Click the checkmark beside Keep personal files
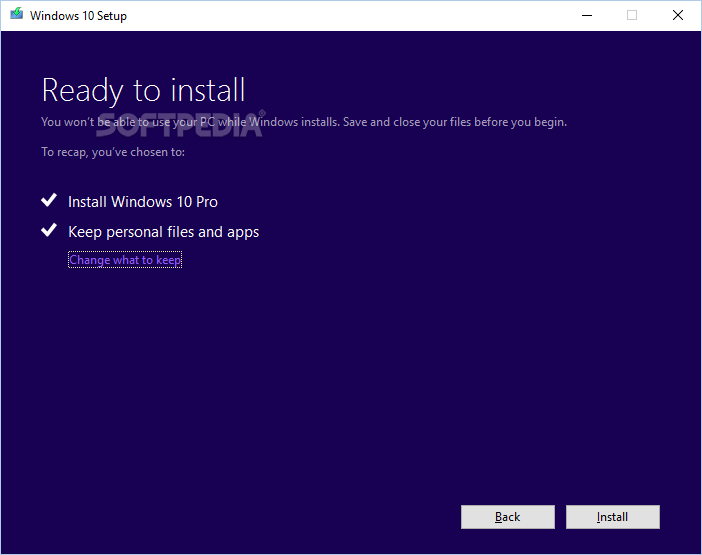Viewport: 702px width, 555px height. point(49,230)
